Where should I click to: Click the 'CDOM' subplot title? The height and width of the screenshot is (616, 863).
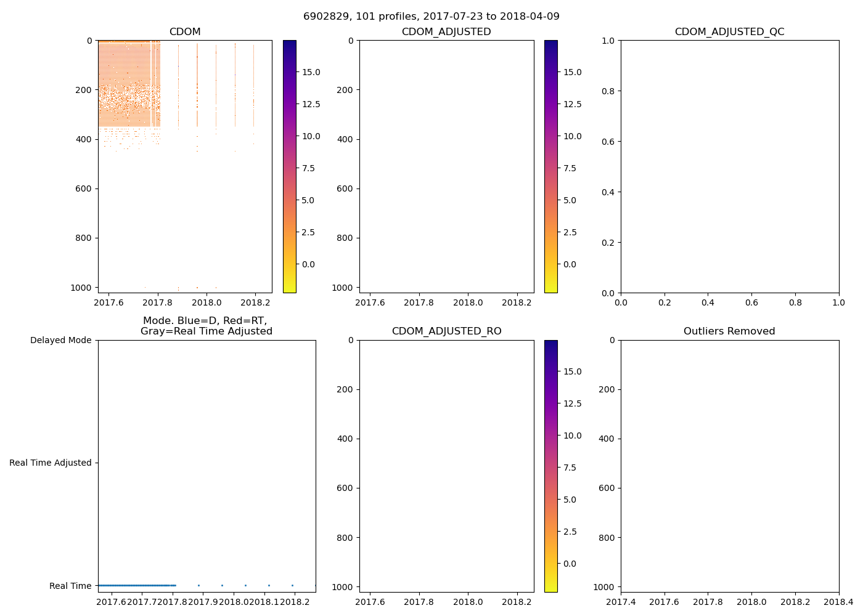coord(185,32)
